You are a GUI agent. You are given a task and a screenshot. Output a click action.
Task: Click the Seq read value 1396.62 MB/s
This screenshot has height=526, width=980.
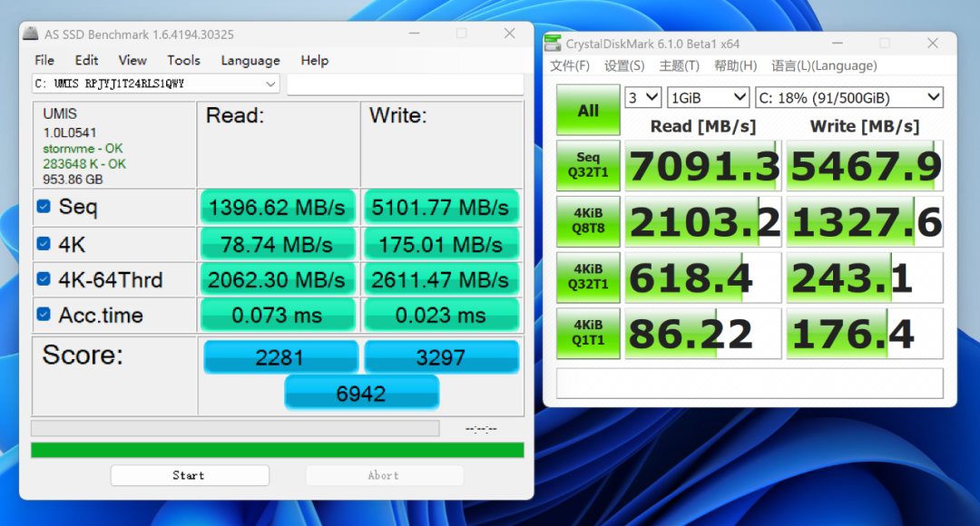pos(278,208)
